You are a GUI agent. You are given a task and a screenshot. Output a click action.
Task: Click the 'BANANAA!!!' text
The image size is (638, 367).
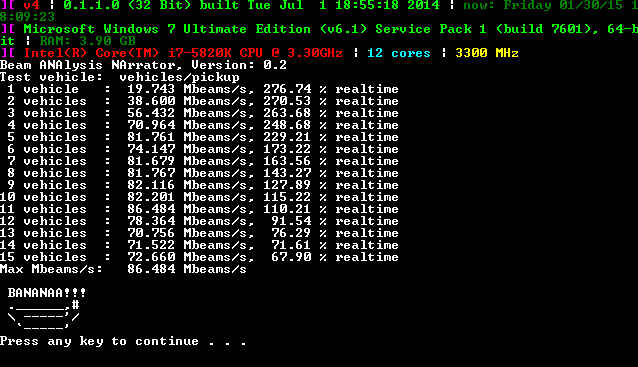(x=47, y=293)
